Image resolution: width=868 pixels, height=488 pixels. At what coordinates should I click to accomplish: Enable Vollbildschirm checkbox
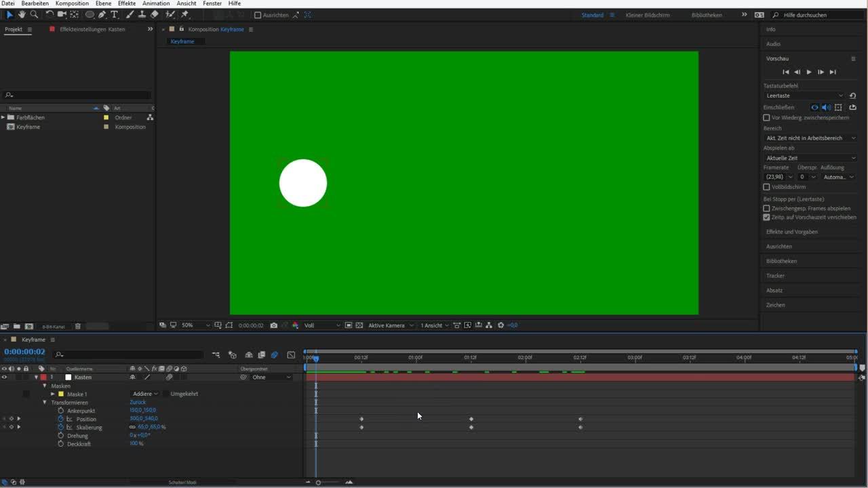[766, 187]
